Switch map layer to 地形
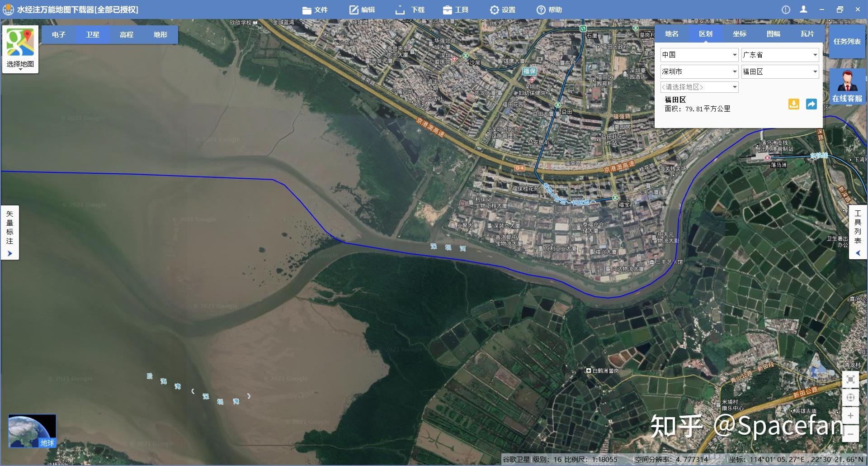This screenshot has height=466, width=868. pyautogui.click(x=160, y=34)
